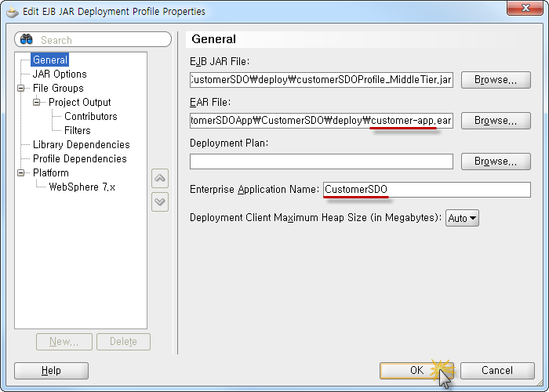This screenshot has height=392, width=549.
Task: Collapse the Platform tree node
Action: coord(21,173)
